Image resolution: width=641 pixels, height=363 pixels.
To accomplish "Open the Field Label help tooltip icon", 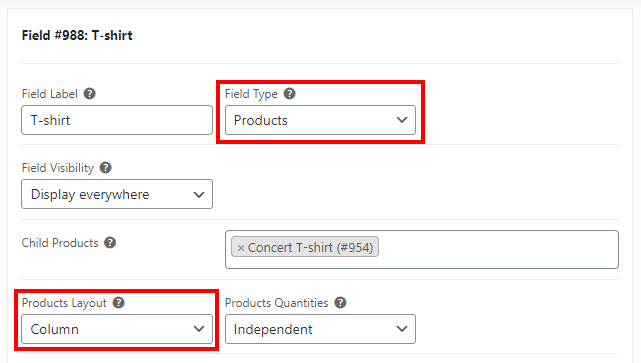I will coord(90,94).
